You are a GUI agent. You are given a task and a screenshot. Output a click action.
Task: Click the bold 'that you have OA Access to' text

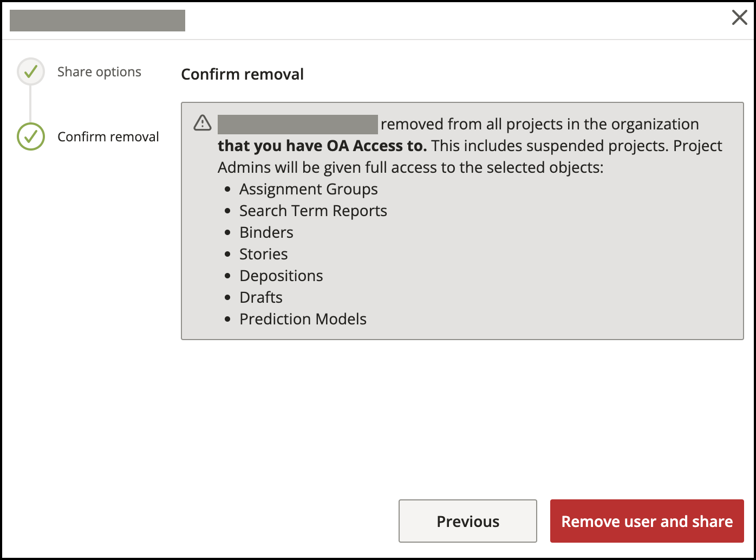(322, 146)
